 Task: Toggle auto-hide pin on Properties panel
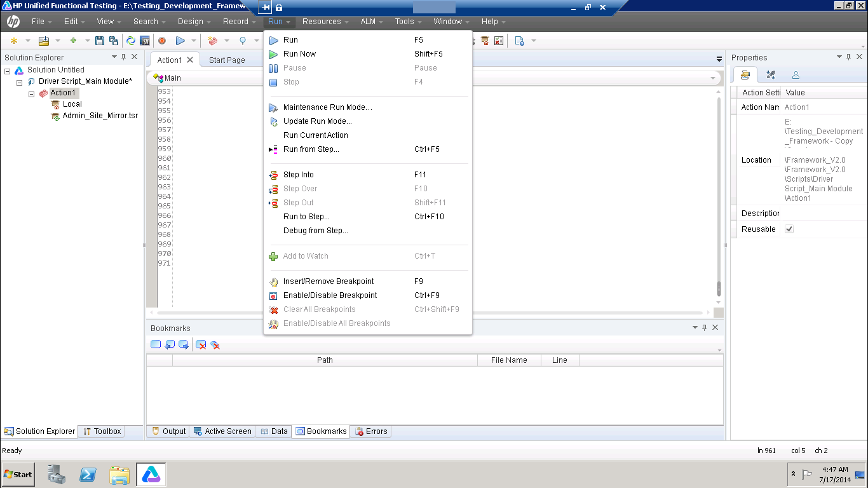pyautogui.click(x=848, y=57)
